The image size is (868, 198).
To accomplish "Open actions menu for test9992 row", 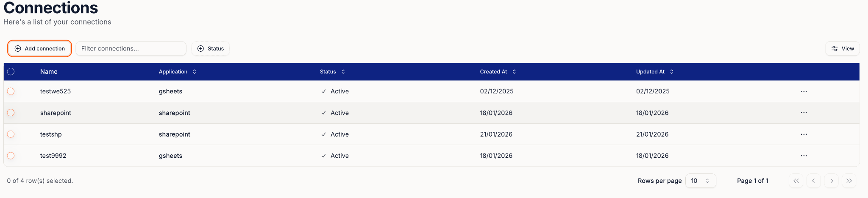I will 804,156.
